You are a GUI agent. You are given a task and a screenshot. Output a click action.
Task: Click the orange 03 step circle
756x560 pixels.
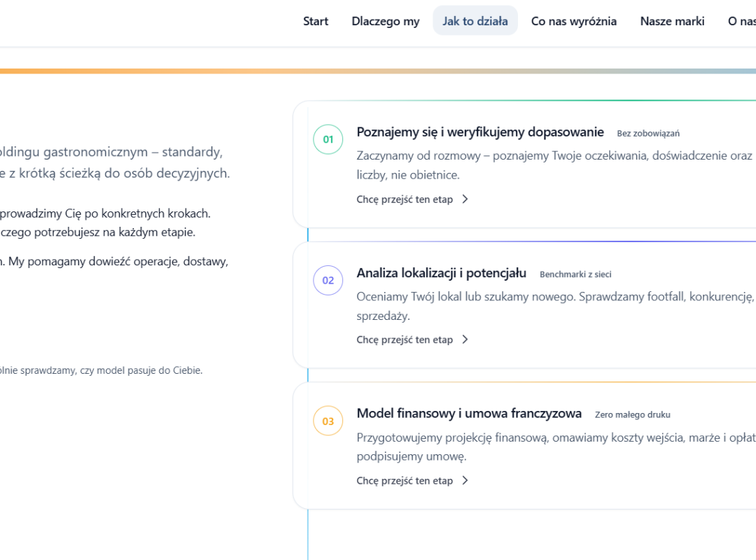[x=328, y=421]
